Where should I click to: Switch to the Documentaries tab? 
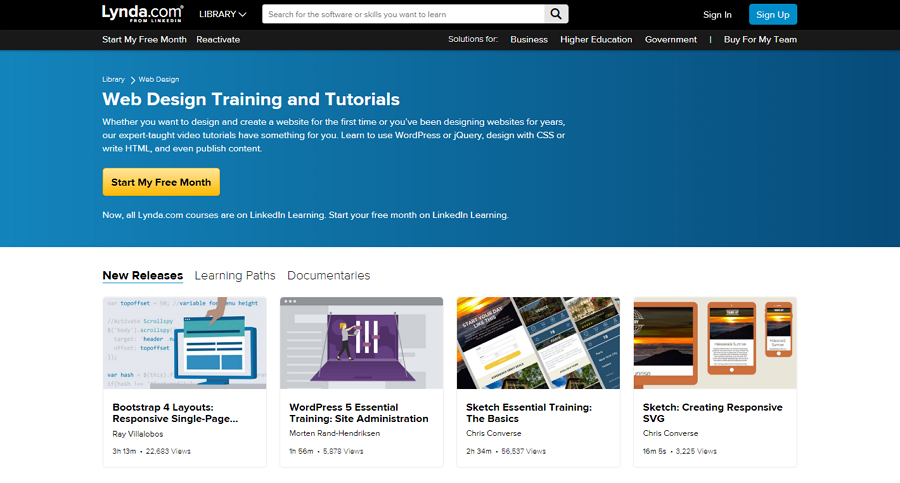pos(328,276)
